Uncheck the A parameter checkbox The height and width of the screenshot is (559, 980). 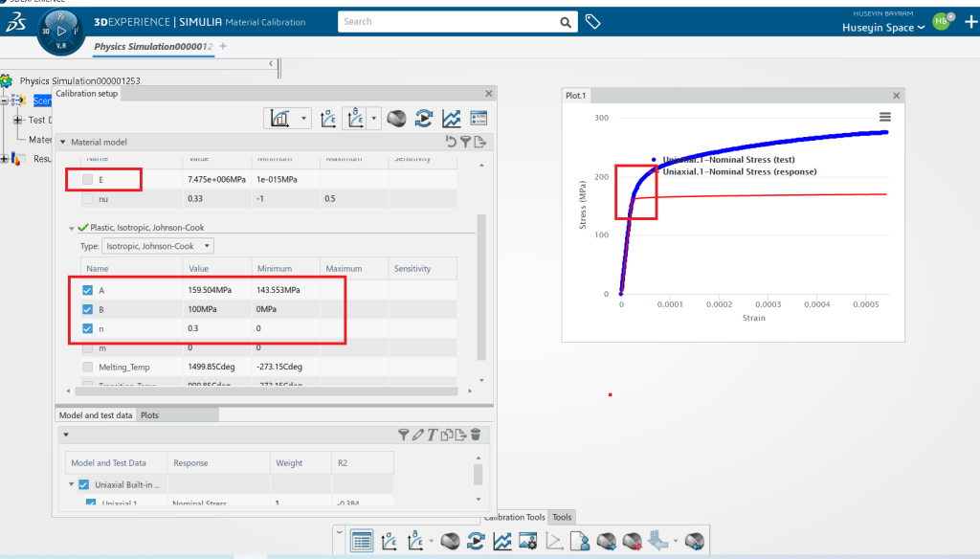[x=88, y=290]
